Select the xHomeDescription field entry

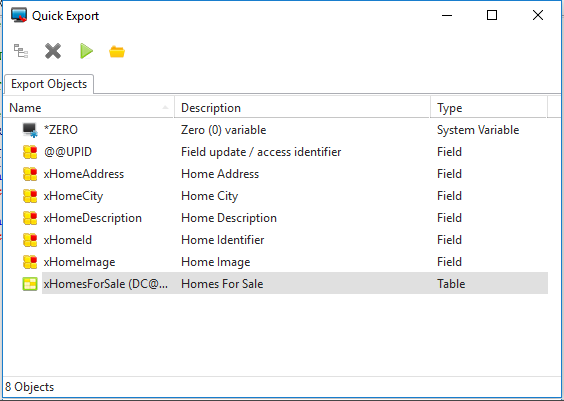(93, 218)
